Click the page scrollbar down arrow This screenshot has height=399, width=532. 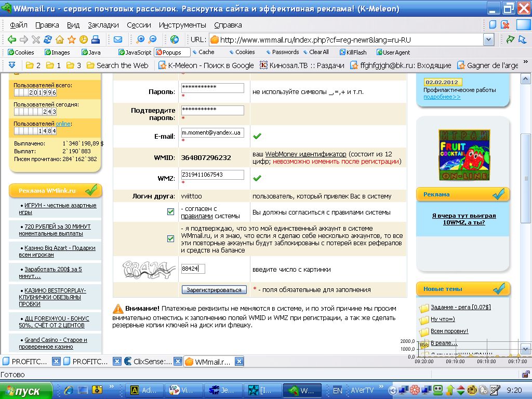(525, 349)
